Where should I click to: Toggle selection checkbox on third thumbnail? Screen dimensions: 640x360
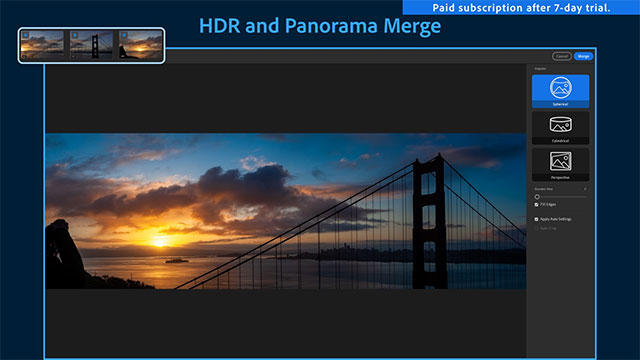[x=124, y=35]
